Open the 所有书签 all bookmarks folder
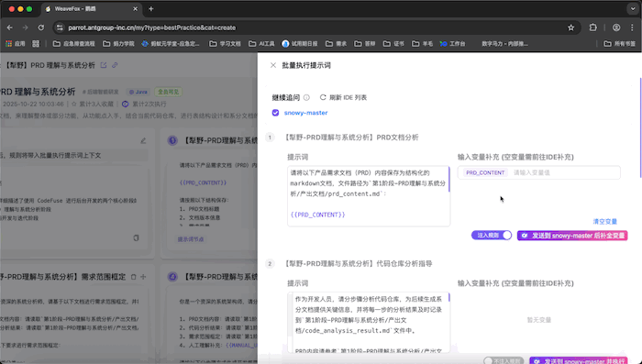Image resolution: width=642 pixels, height=364 pixels. (x=620, y=43)
